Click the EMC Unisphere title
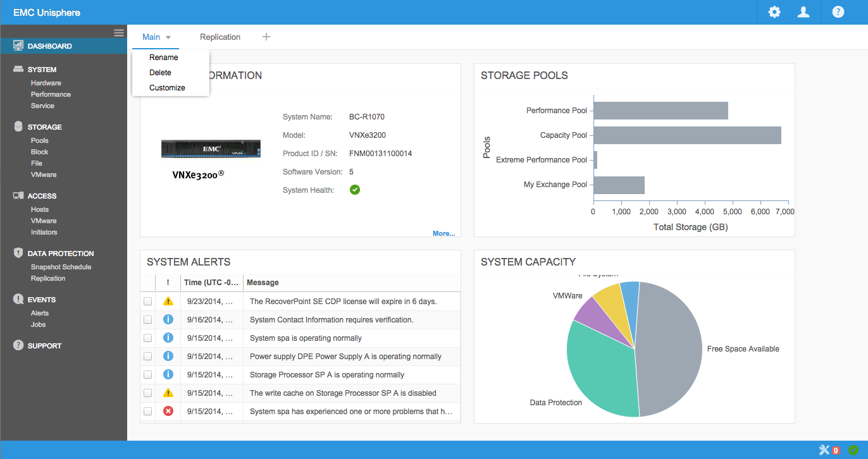This screenshot has width=868, height=459. [47, 12]
